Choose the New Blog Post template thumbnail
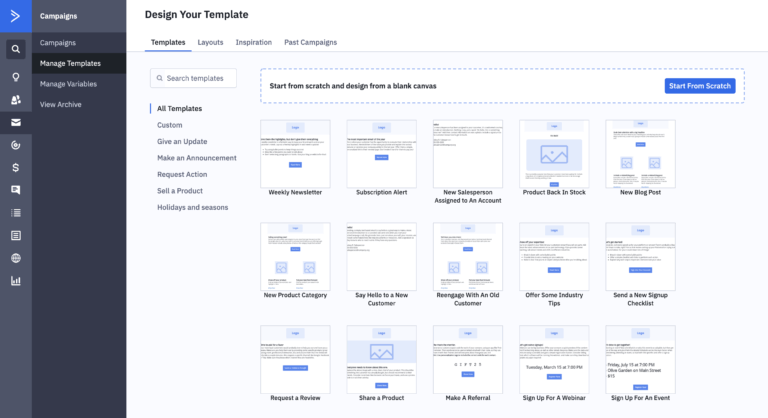 click(x=640, y=154)
